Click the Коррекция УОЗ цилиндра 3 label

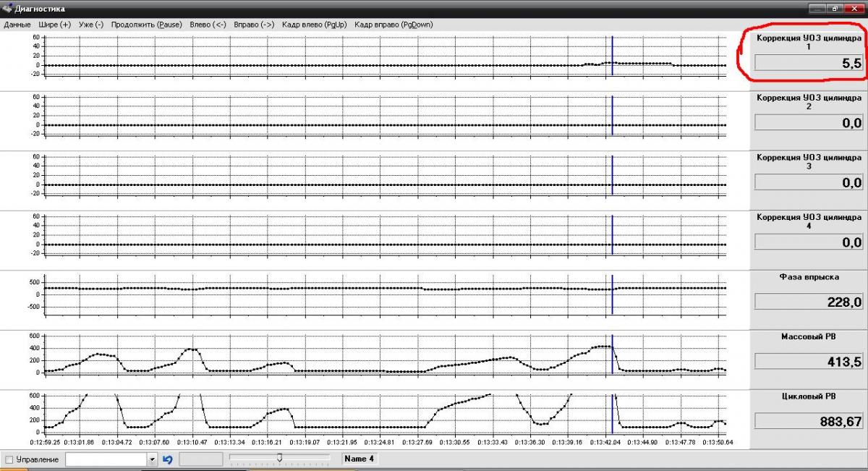point(809,161)
